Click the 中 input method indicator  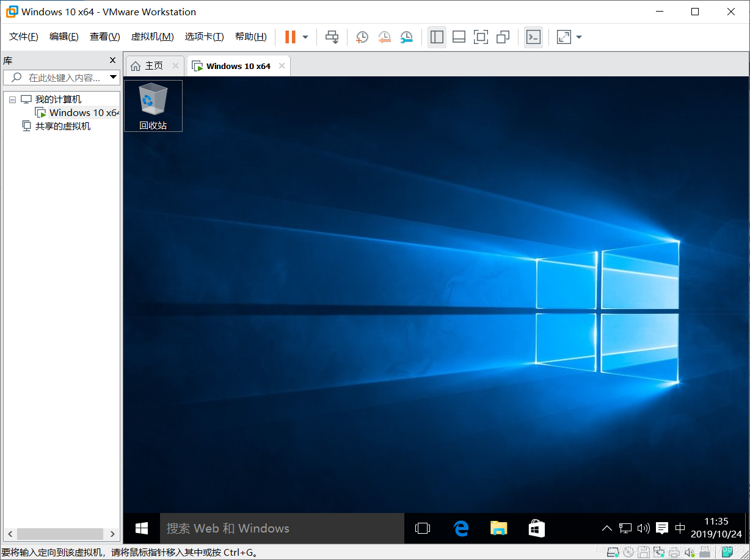(x=680, y=528)
